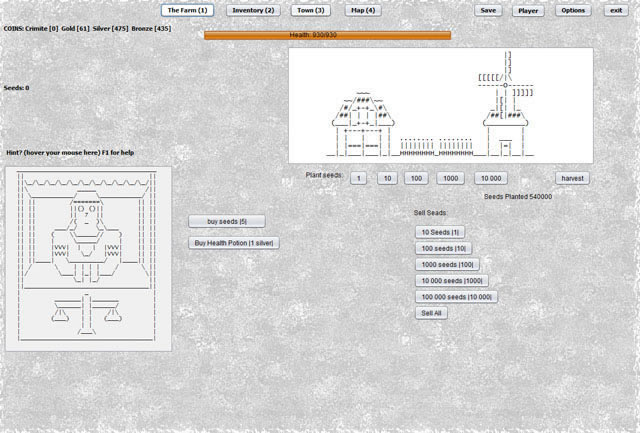Viewport: 640px width, 433px height.
Task: Click the ASCII shopkeeper picture
Action: (x=87, y=258)
